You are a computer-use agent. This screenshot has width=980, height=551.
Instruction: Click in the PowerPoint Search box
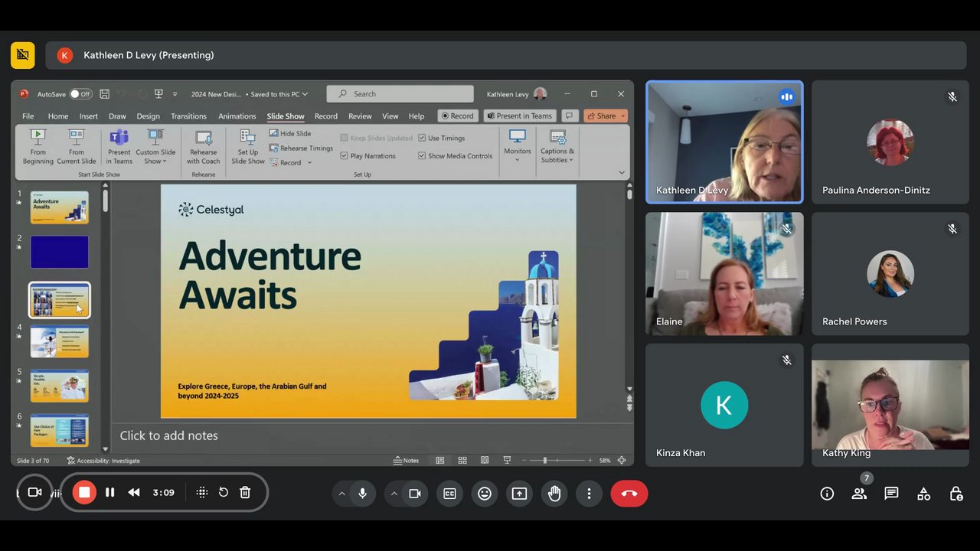click(400, 94)
